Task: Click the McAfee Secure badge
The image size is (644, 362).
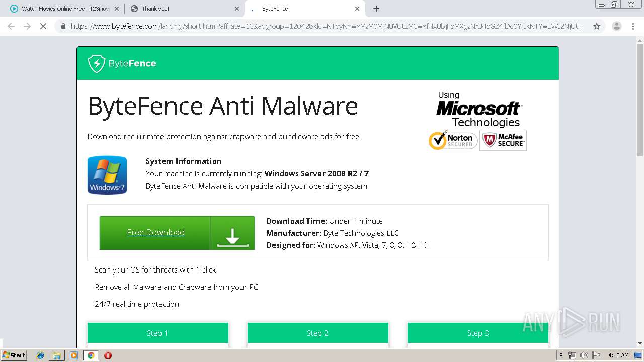Action: click(503, 140)
